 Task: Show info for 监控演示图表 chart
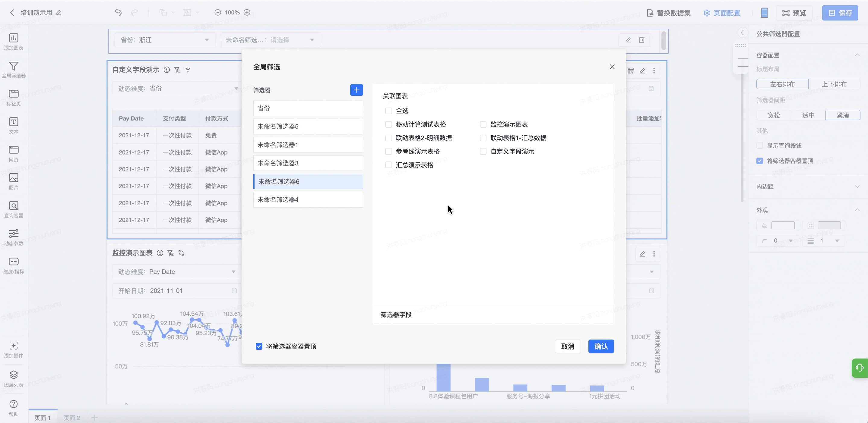pyautogui.click(x=160, y=253)
